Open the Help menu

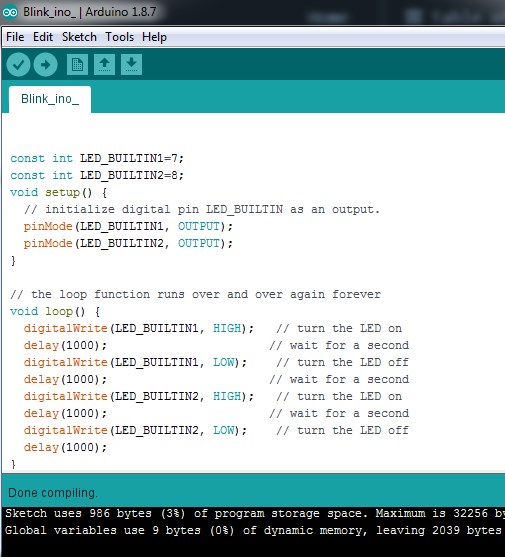click(x=154, y=37)
